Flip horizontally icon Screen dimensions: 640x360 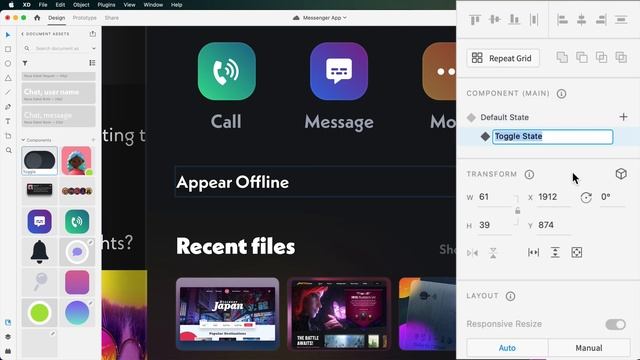(472, 253)
